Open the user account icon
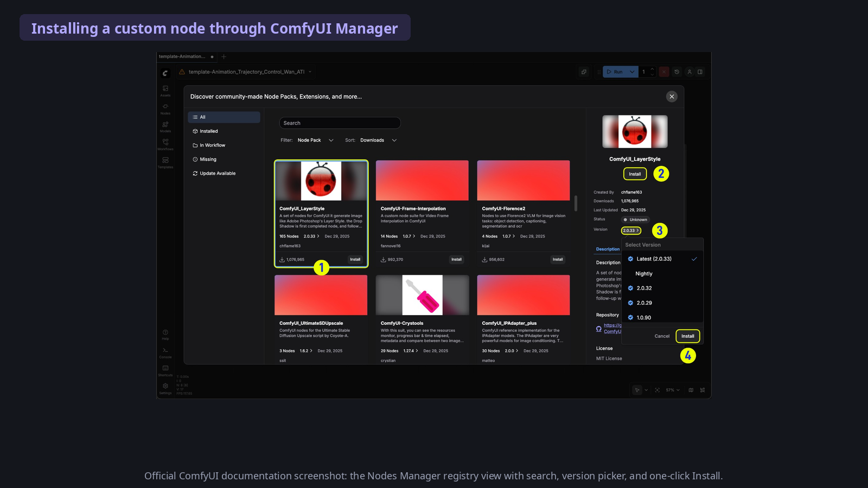868x488 pixels. pyautogui.click(x=690, y=72)
